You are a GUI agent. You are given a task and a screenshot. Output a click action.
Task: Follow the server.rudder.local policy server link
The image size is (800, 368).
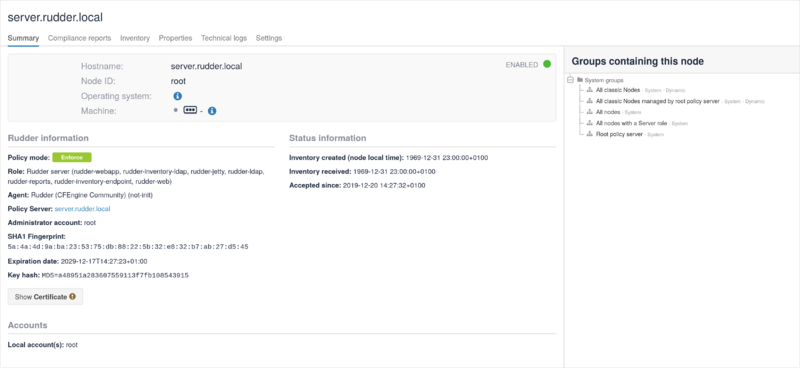82,209
